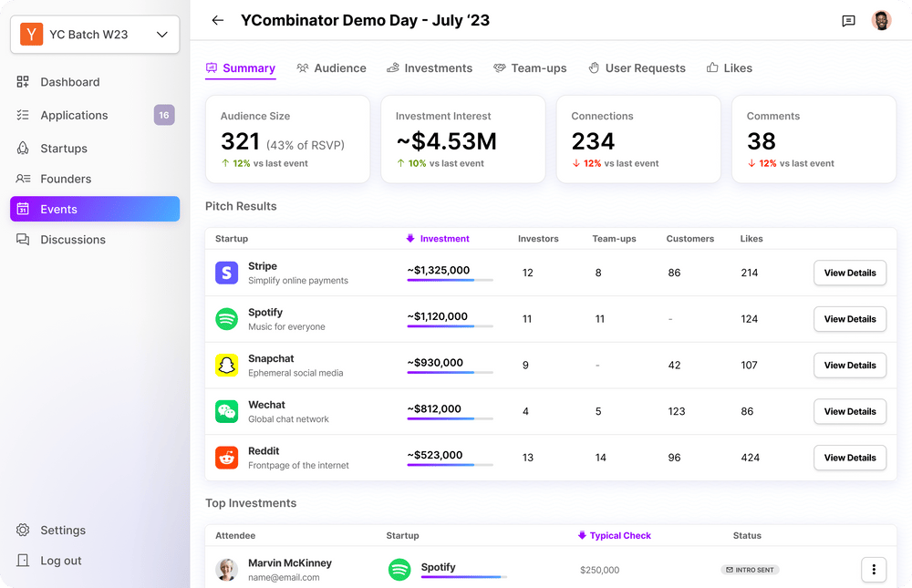Click the Applications checklist icon

click(23, 115)
